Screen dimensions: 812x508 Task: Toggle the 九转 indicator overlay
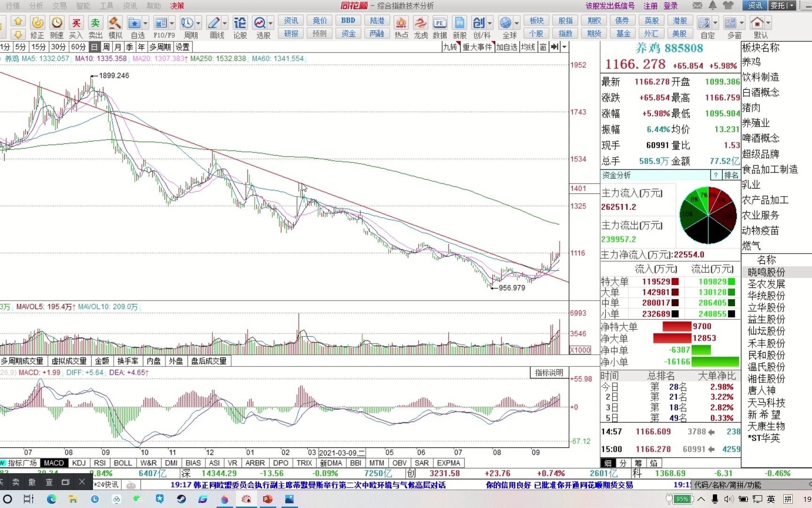[451, 47]
